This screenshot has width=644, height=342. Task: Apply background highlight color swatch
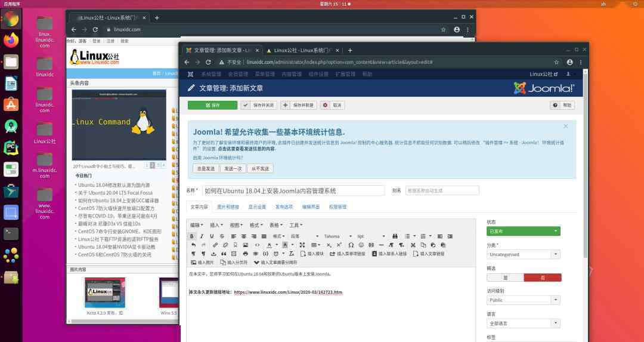(285, 245)
